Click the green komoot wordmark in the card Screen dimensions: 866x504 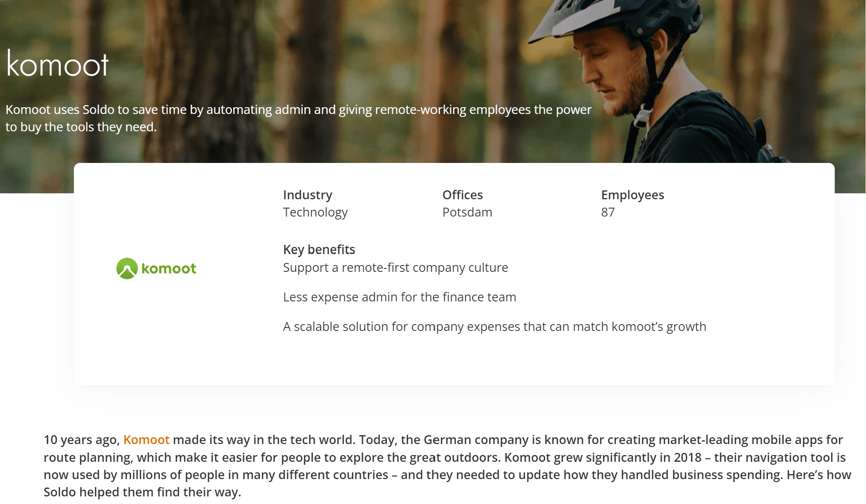169,268
